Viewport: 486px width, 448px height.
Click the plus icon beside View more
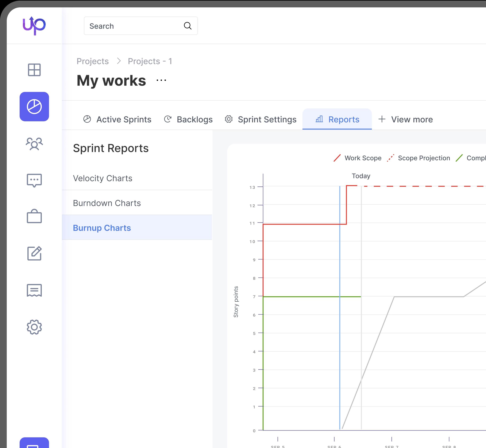[x=382, y=119]
